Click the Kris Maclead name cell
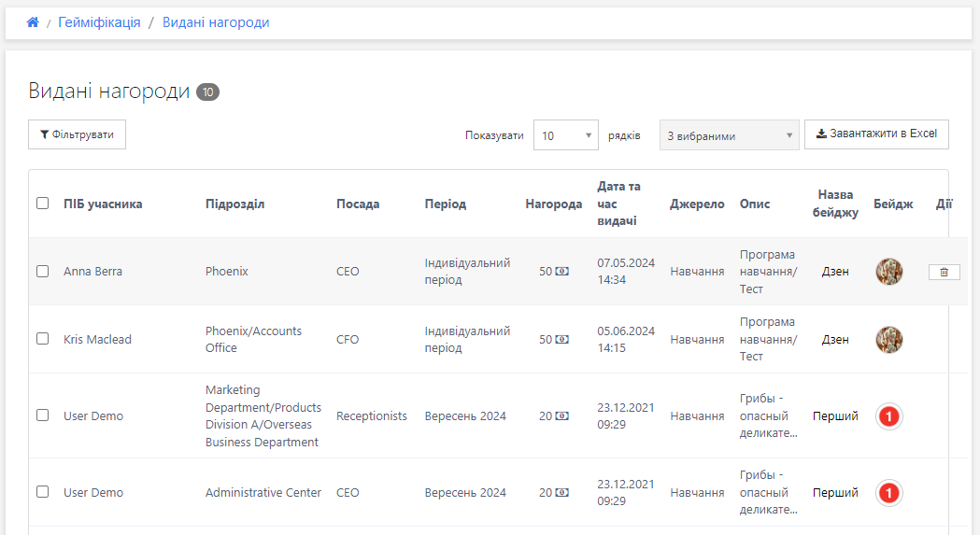 click(97, 339)
